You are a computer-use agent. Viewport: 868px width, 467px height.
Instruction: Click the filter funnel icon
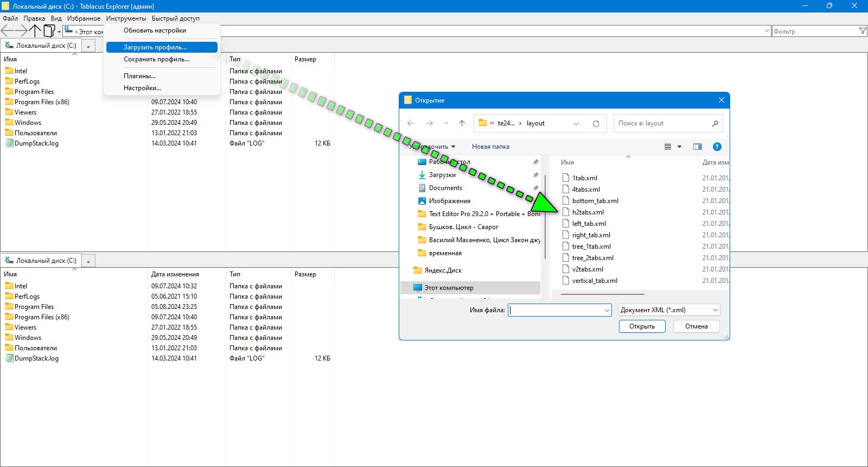pos(863,31)
